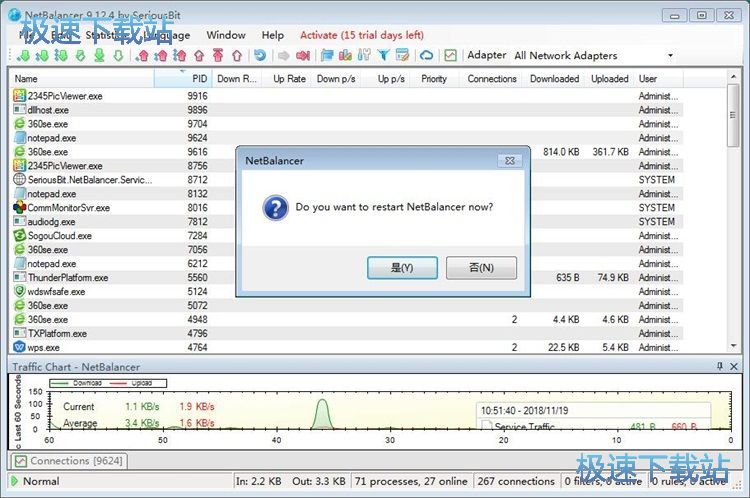Click the bar chart statistics toolbar icon

point(345,55)
